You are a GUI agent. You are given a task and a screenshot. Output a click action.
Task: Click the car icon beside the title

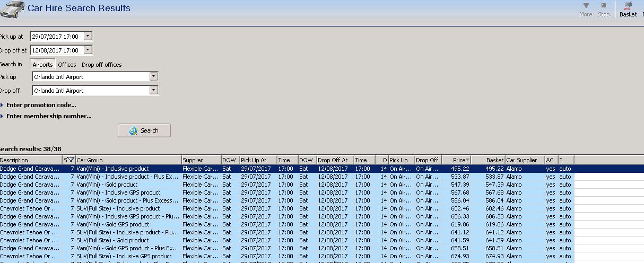tap(12, 9)
